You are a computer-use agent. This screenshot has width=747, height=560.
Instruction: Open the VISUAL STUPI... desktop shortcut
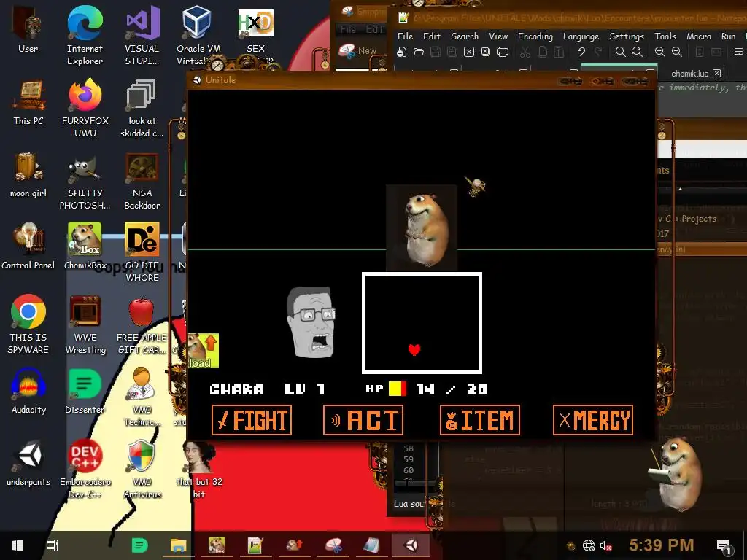(142, 36)
